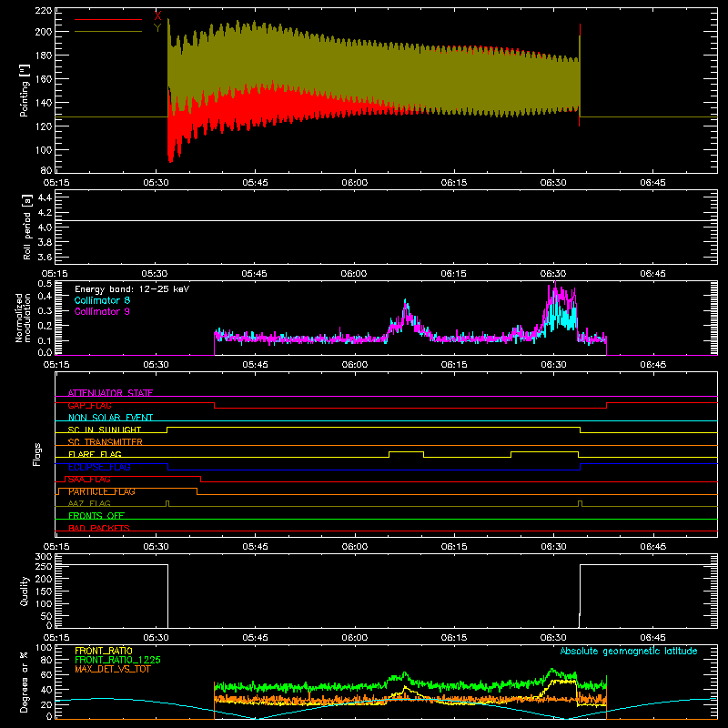The width and height of the screenshot is (728, 728).
Task: Click the SC_TRANSMITTER flag label
Action: [x=106, y=441]
